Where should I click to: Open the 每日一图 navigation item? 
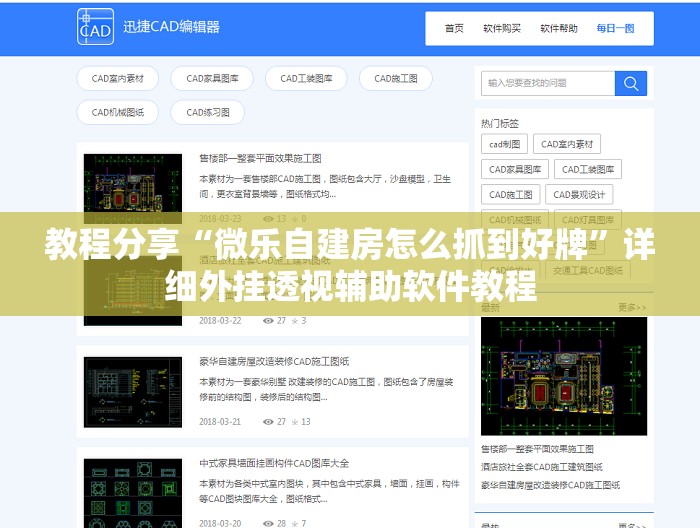(x=615, y=29)
